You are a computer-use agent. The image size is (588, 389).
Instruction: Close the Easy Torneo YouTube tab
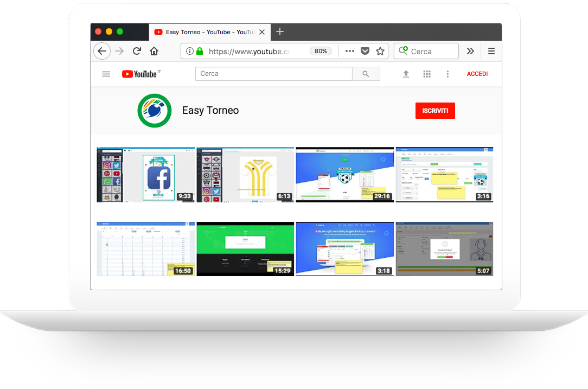[x=262, y=32]
